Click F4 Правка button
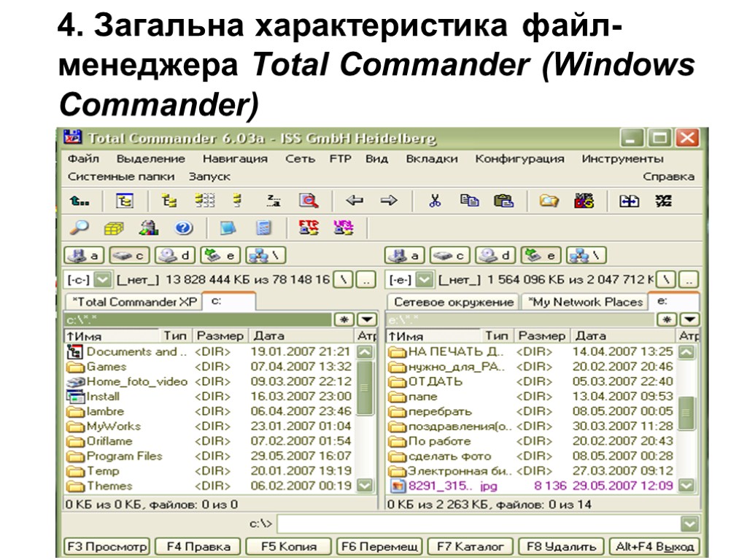The image size is (747, 560). [x=198, y=546]
